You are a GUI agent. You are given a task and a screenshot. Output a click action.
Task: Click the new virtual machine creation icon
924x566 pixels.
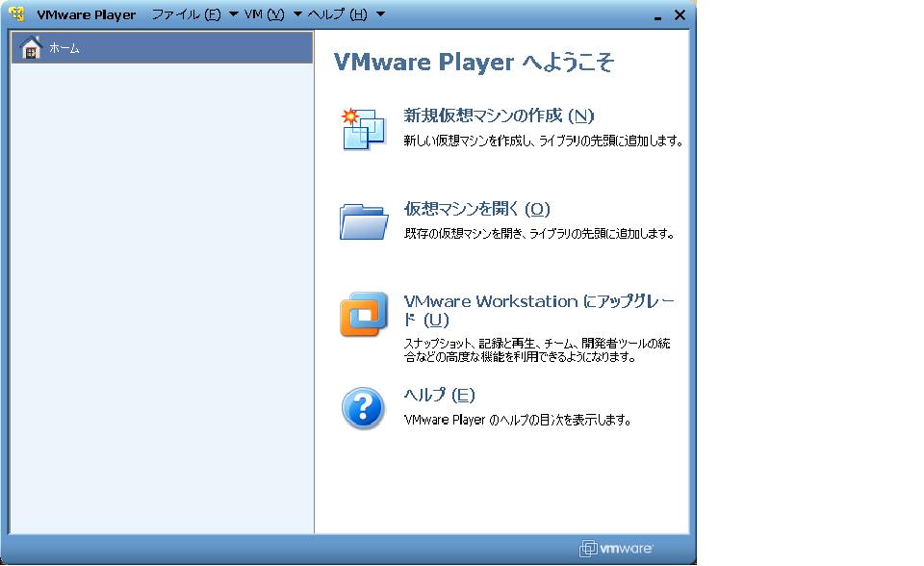pos(363,129)
